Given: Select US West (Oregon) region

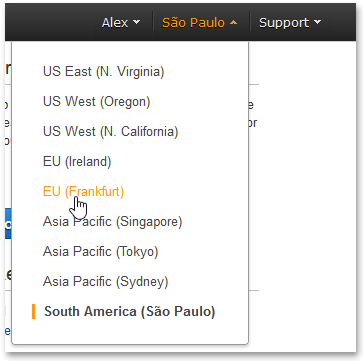Looking at the screenshot, I should pos(97,102).
